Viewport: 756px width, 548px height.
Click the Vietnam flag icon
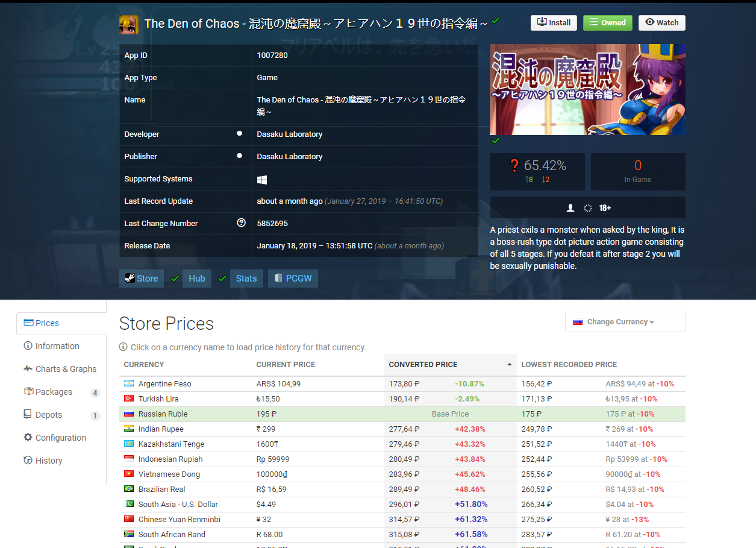pos(128,474)
